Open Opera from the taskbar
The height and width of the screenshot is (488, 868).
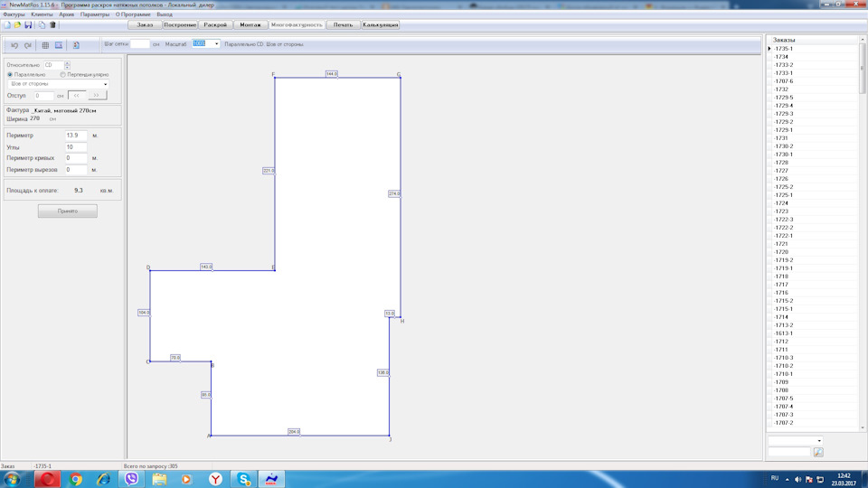pyautogui.click(x=47, y=479)
